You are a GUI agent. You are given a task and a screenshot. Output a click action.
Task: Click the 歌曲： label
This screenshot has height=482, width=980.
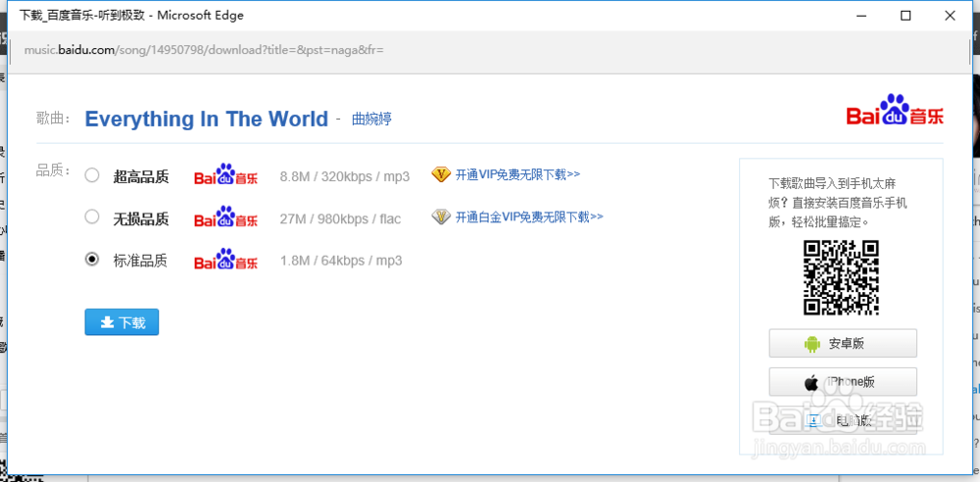pyautogui.click(x=53, y=119)
